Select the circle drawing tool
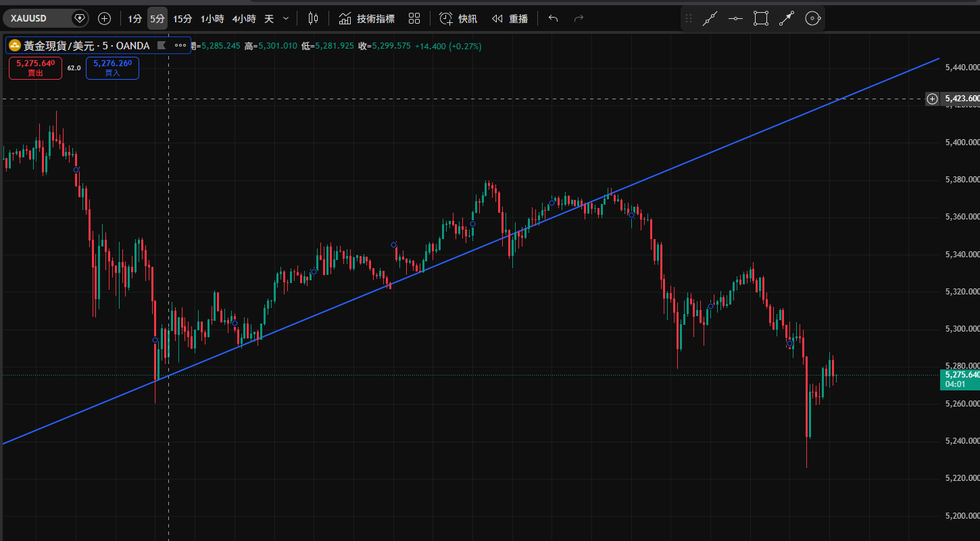The image size is (980, 541). click(x=812, y=19)
